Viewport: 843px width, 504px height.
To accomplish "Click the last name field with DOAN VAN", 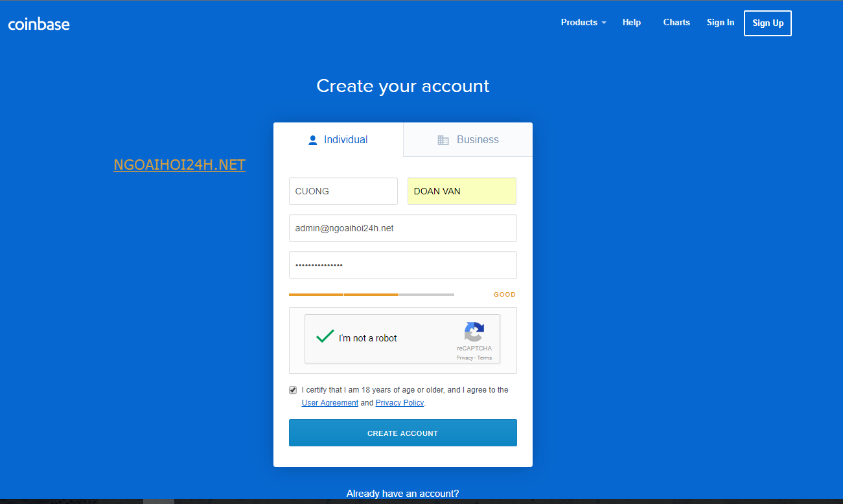I will tap(461, 191).
